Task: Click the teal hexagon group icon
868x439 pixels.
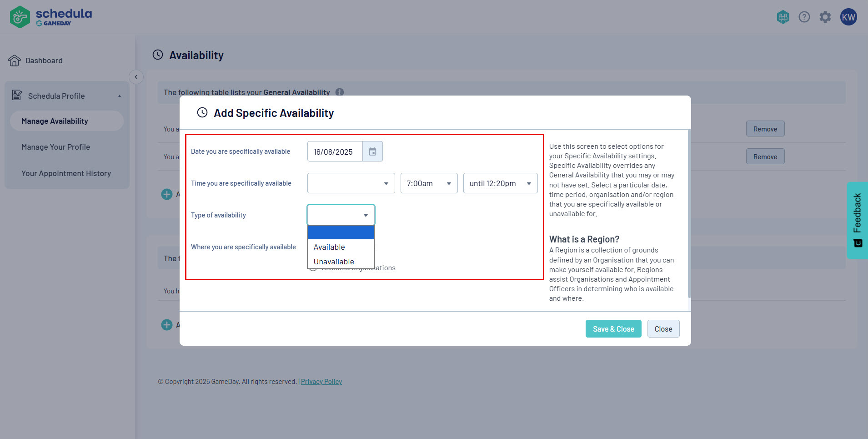Action: coord(783,17)
